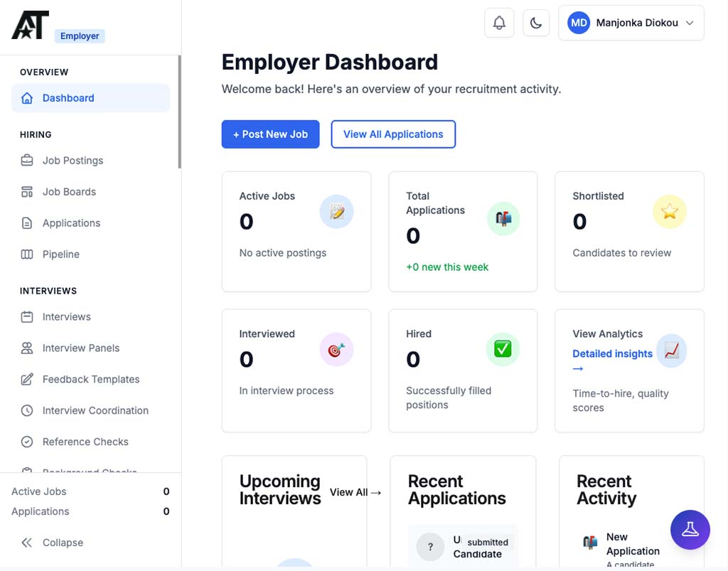
Task: Click the Total Applications mailbox icon
Action: [503, 219]
